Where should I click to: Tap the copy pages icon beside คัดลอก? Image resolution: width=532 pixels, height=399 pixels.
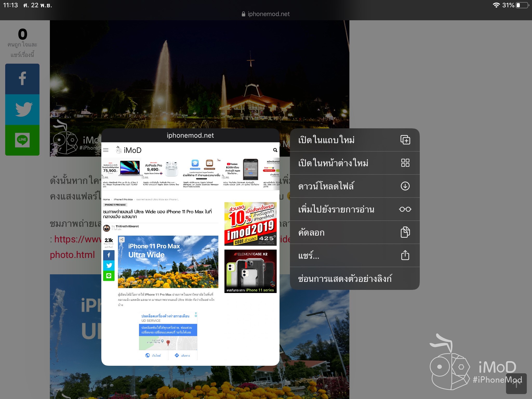tap(405, 232)
